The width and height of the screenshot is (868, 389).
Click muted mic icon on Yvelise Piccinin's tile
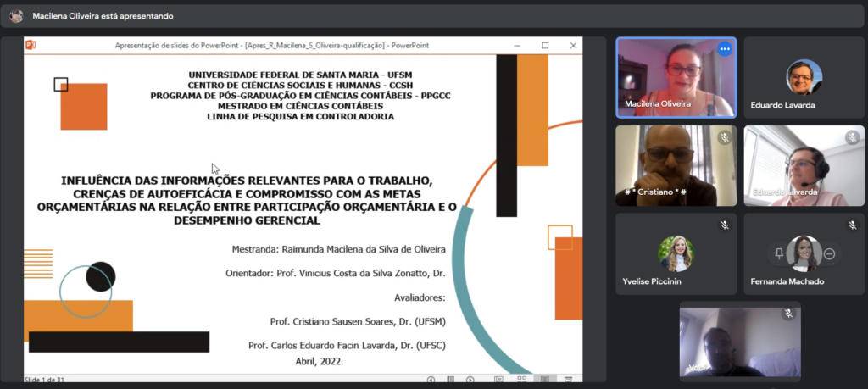tap(724, 225)
